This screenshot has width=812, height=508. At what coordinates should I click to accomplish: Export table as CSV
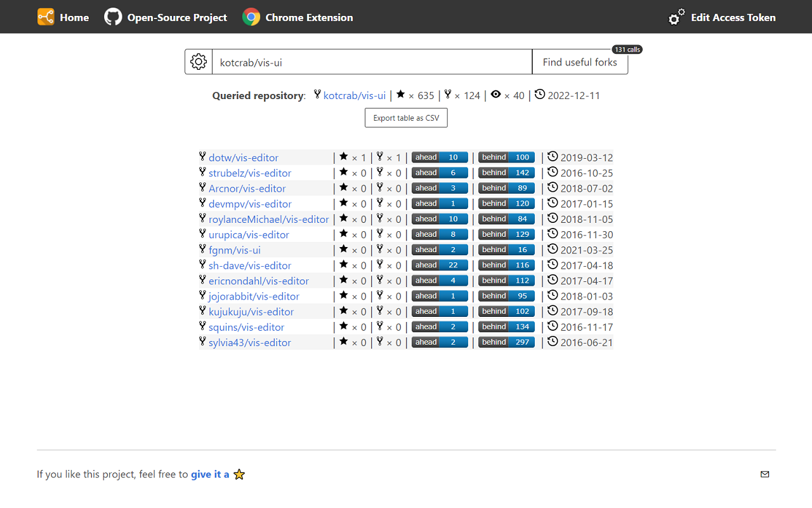406,117
